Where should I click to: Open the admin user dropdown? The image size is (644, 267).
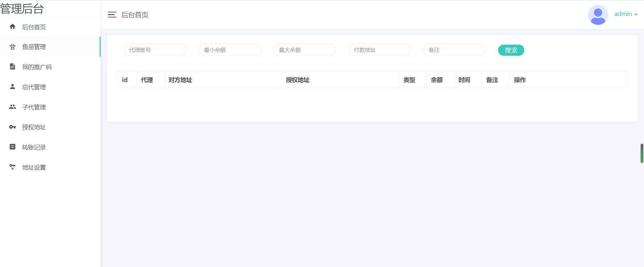point(626,14)
